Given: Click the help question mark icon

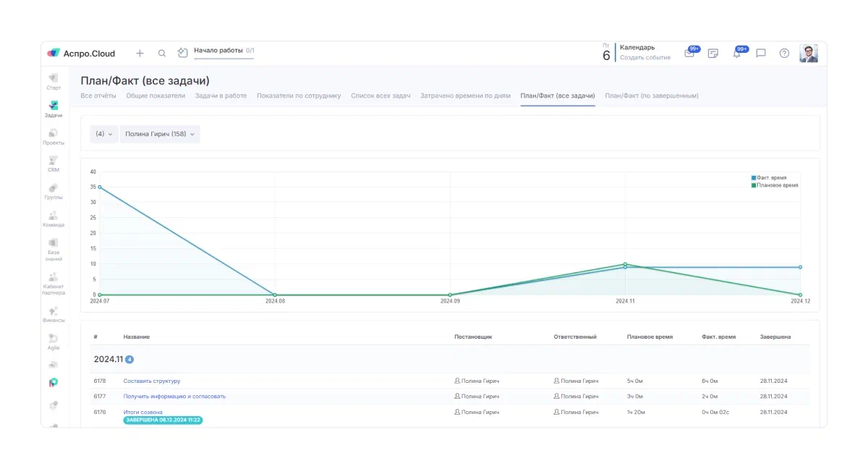Looking at the screenshot, I should (784, 54).
